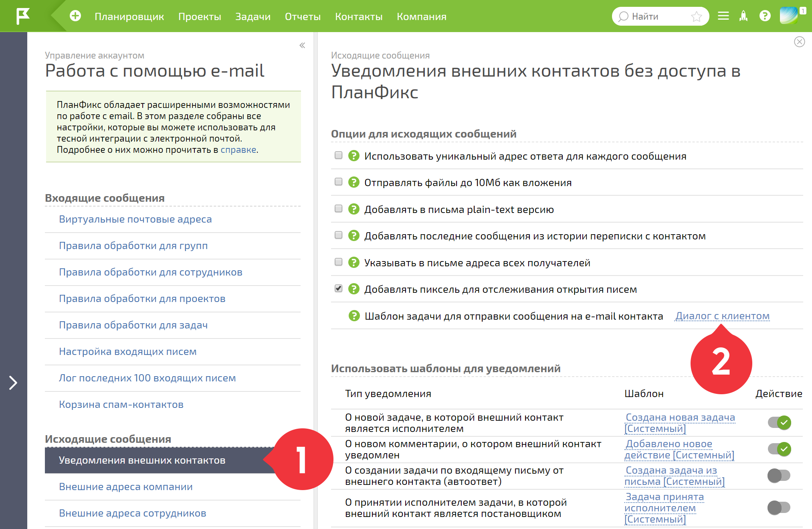Check 'Отправлять файлы до 10Мб как вложения'
Viewport: 812px width, 529px height.
point(338,182)
